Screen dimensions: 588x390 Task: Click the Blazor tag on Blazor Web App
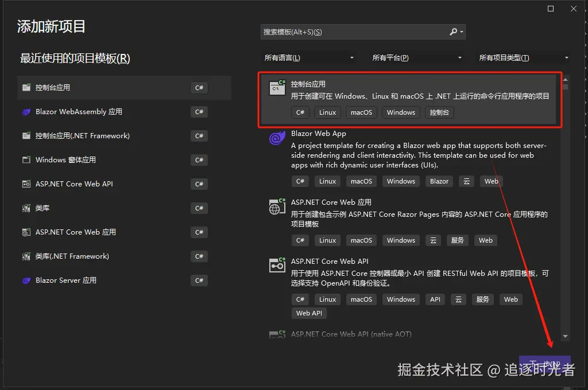[x=439, y=181]
